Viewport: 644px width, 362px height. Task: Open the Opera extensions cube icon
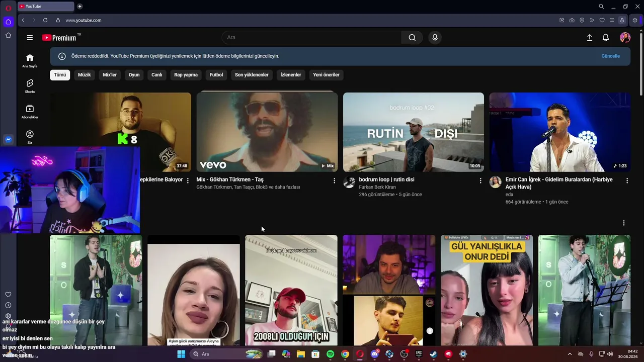[x=635, y=20]
